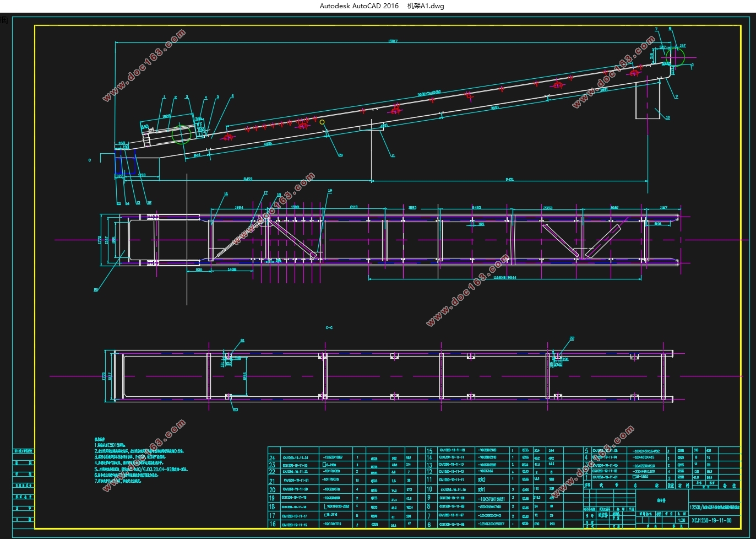Click the 9451 horizontal dimension text
The height and width of the screenshot is (539, 756).
click(x=509, y=179)
